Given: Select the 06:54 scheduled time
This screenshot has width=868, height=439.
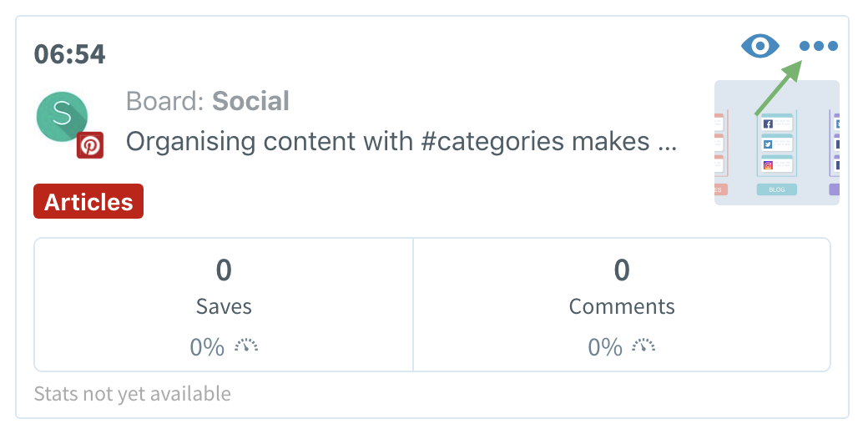Looking at the screenshot, I should [x=70, y=54].
